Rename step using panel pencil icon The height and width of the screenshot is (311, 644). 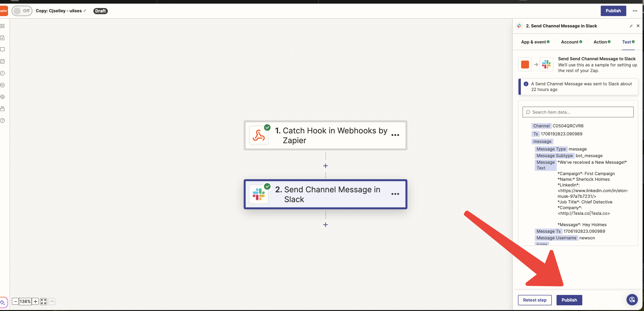coord(631,26)
